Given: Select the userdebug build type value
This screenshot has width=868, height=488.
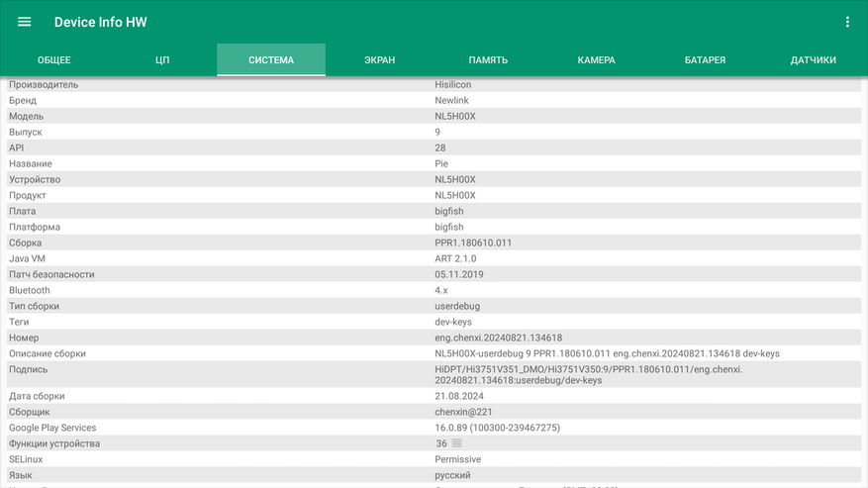Looking at the screenshot, I should point(457,306).
